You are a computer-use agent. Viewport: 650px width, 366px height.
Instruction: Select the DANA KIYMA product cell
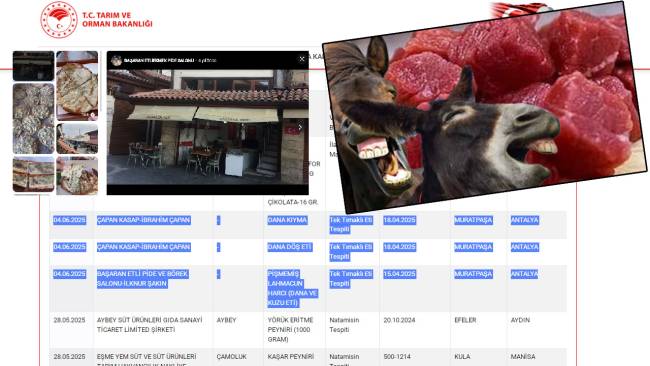(287, 220)
